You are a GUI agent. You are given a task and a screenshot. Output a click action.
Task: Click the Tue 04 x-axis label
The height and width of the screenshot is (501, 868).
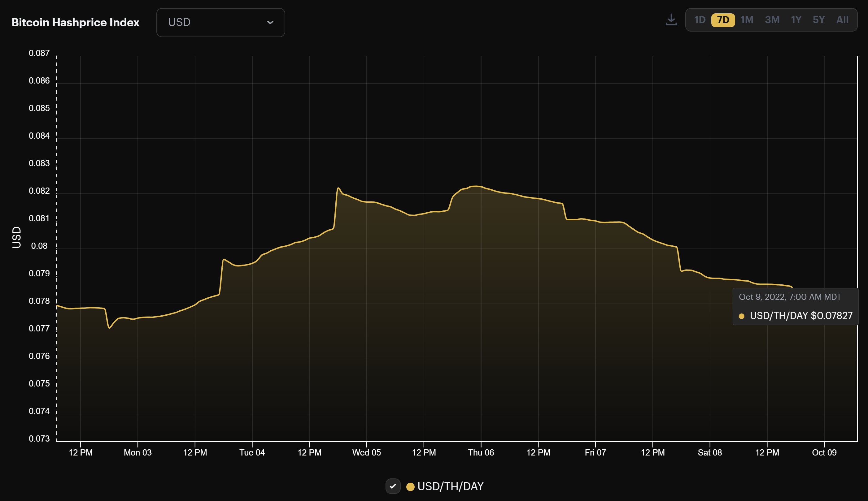(x=252, y=452)
